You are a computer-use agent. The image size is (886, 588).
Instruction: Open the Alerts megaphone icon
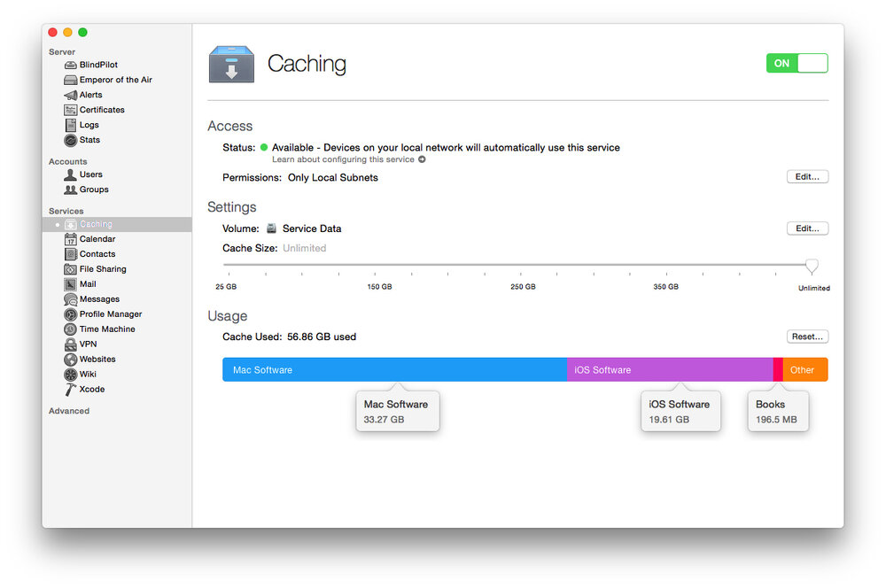pyautogui.click(x=71, y=95)
